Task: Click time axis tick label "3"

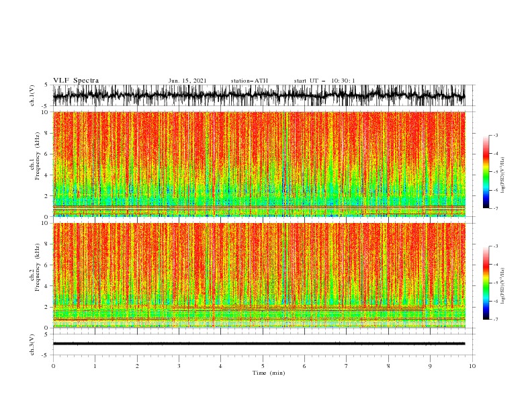Action: [179, 366]
